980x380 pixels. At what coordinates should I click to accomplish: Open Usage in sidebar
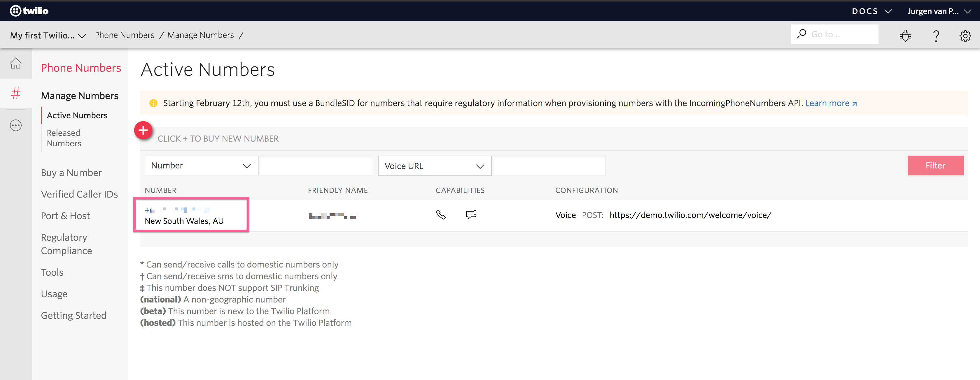pos(54,294)
